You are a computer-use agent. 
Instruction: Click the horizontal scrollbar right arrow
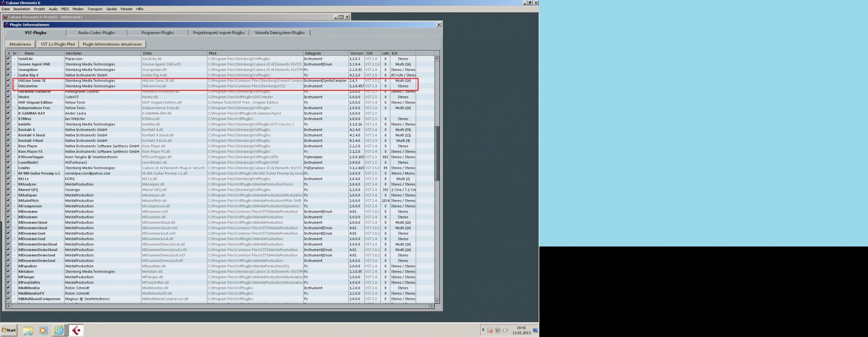(x=431, y=306)
